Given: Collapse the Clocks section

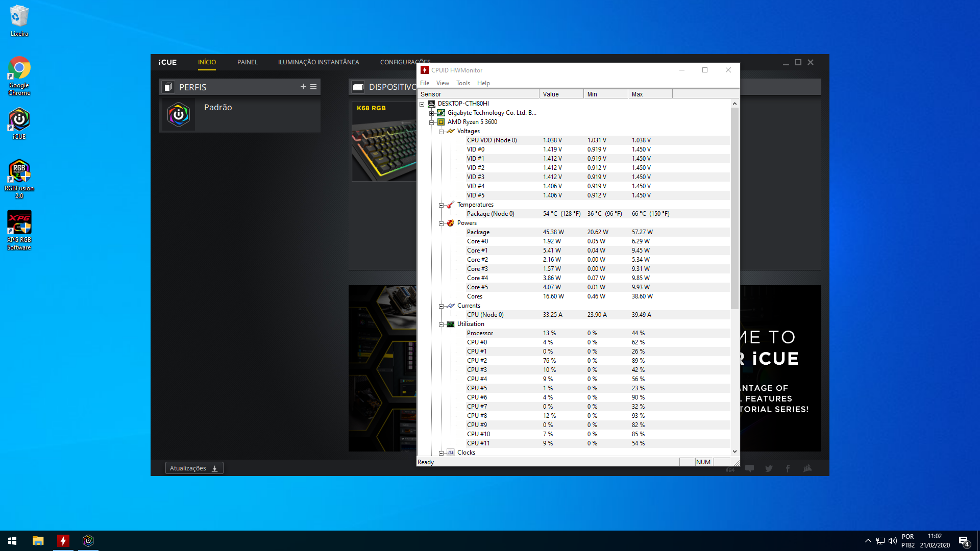Looking at the screenshot, I should 442,453.
